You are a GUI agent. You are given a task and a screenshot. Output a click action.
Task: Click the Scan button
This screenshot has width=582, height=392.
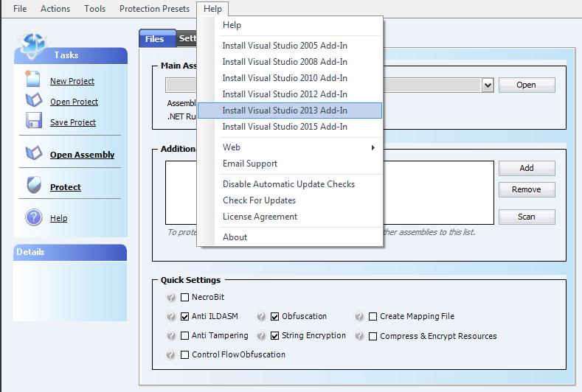click(x=526, y=217)
